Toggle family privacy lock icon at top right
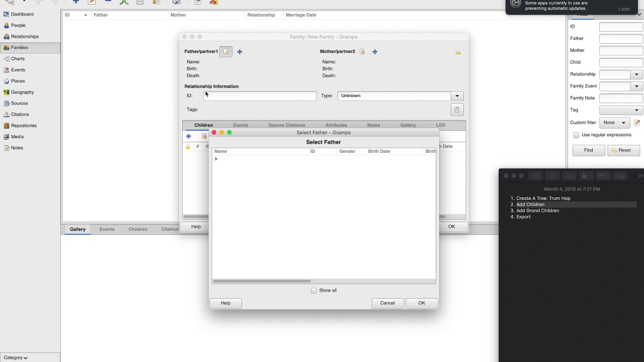The height and width of the screenshot is (362, 644). (458, 52)
